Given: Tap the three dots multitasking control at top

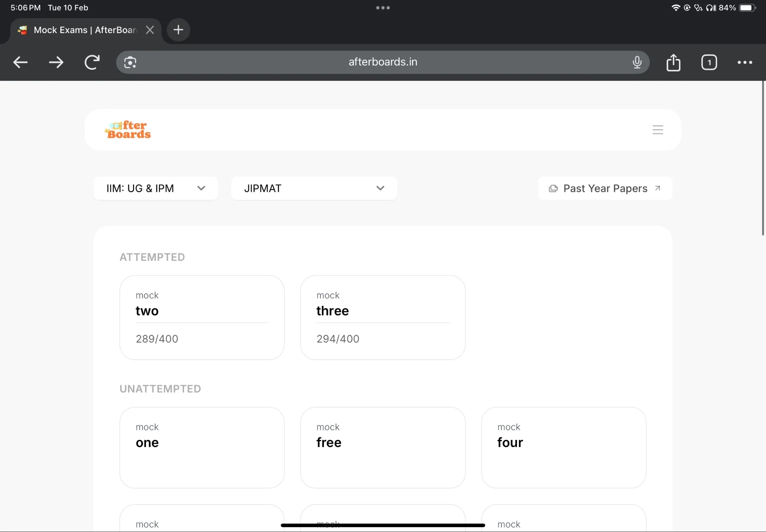Looking at the screenshot, I should click(x=383, y=8).
